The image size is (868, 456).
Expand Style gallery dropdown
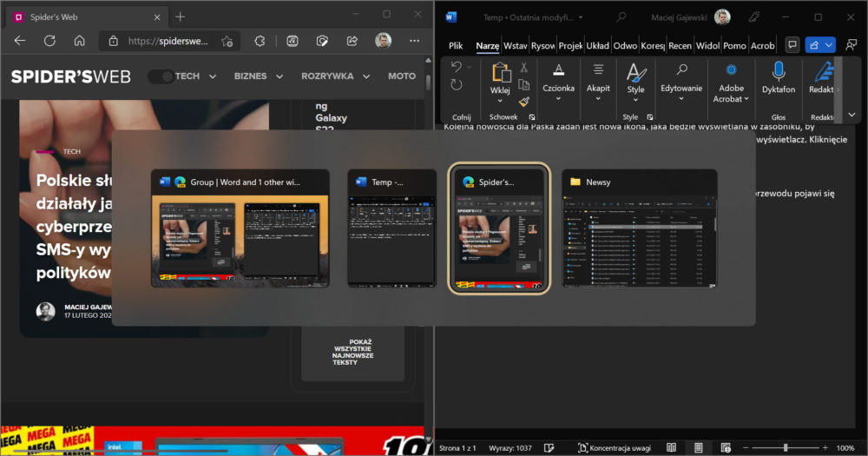click(x=635, y=100)
